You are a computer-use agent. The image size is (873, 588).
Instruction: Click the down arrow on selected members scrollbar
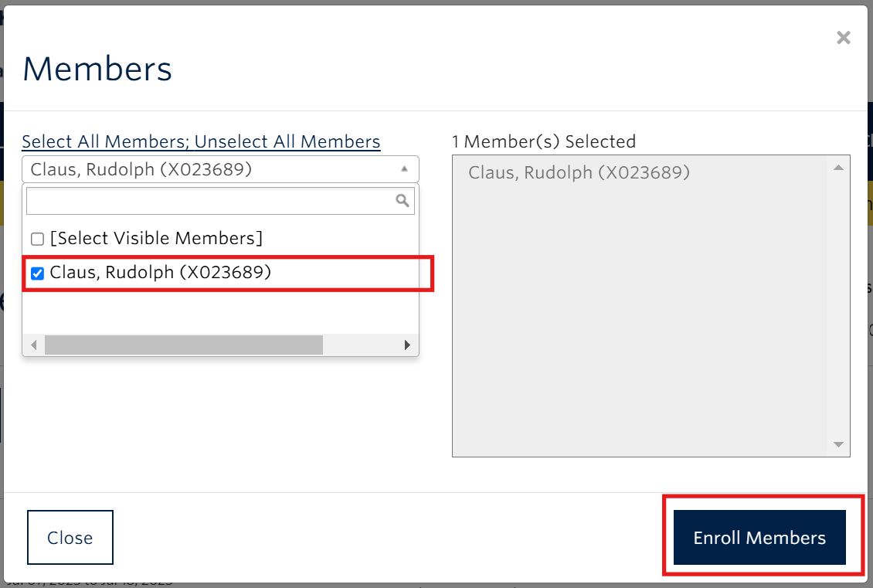tap(837, 444)
